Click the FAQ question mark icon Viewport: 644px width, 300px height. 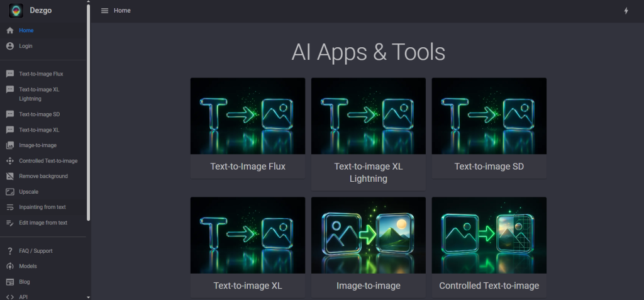tap(10, 251)
